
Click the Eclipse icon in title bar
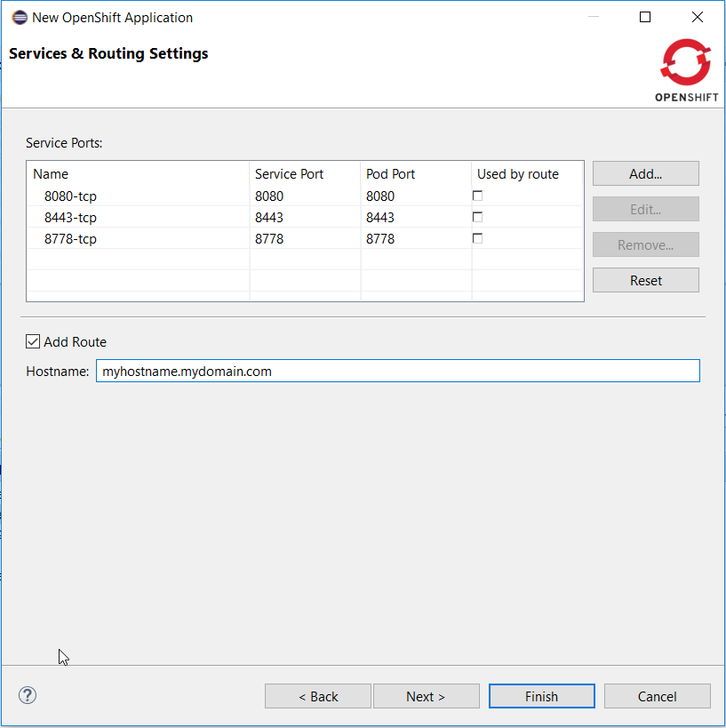click(x=20, y=18)
